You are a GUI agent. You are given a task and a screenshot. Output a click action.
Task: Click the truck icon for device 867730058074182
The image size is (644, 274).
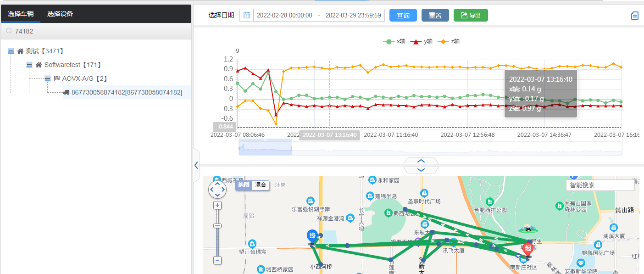pos(67,92)
